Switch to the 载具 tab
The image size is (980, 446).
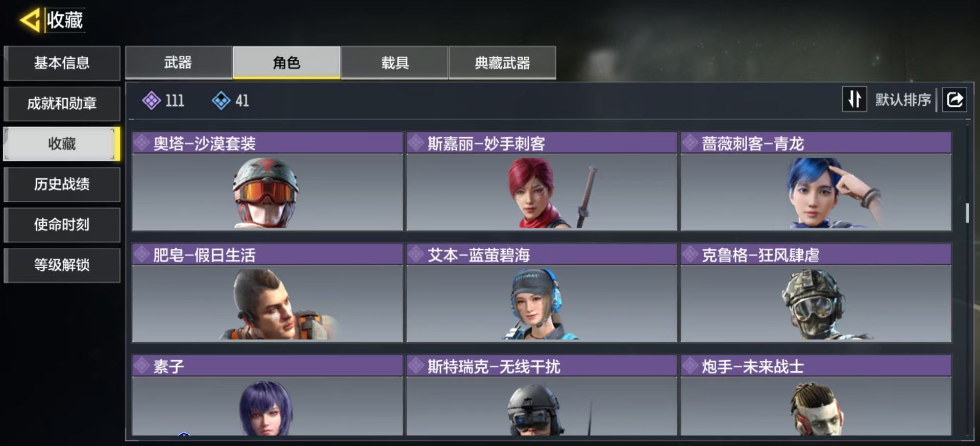pos(395,63)
